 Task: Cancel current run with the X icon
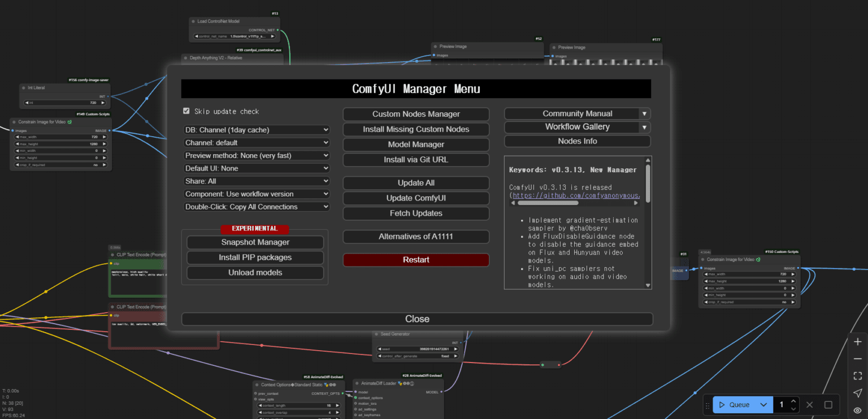809,405
